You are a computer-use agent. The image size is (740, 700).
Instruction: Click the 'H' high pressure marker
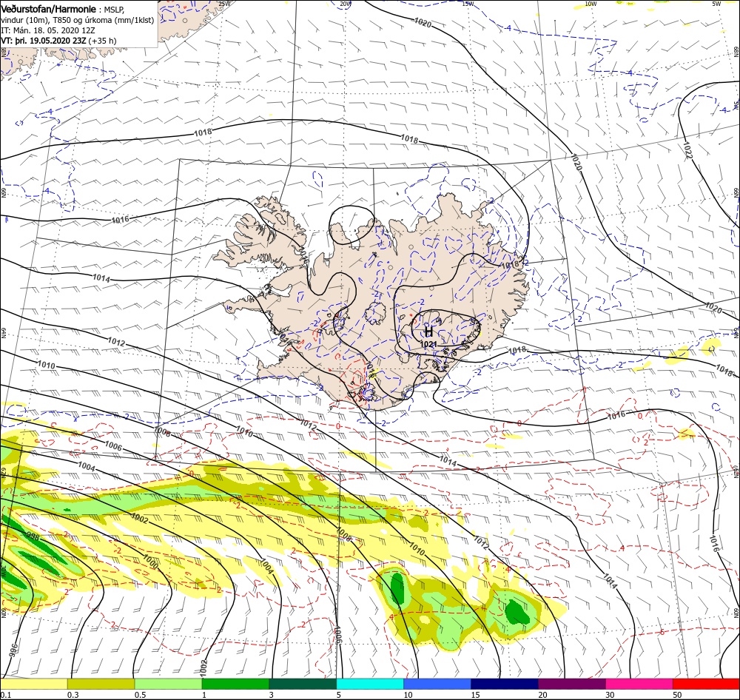click(x=428, y=332)
